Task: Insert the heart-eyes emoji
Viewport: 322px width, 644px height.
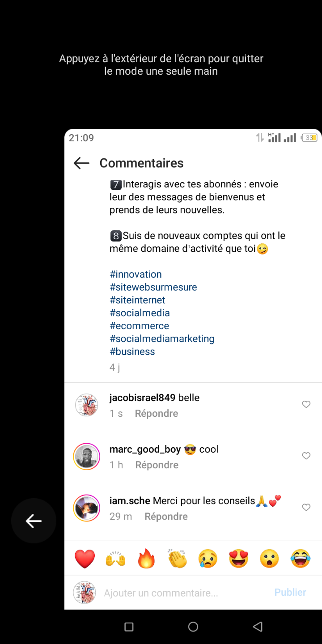Action: (239, 559)
